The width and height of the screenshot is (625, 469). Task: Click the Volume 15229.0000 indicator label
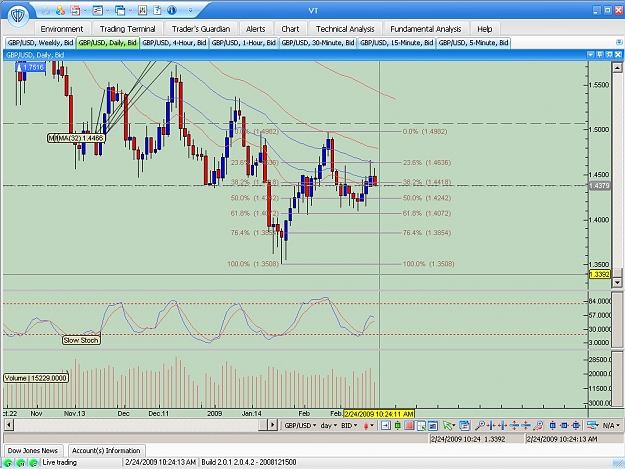(x=36, y=378)
